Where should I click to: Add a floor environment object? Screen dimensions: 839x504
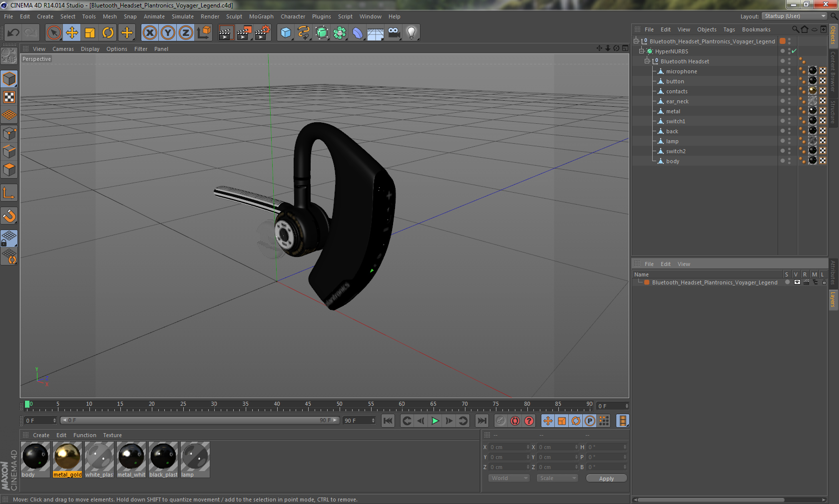(376, 33)
